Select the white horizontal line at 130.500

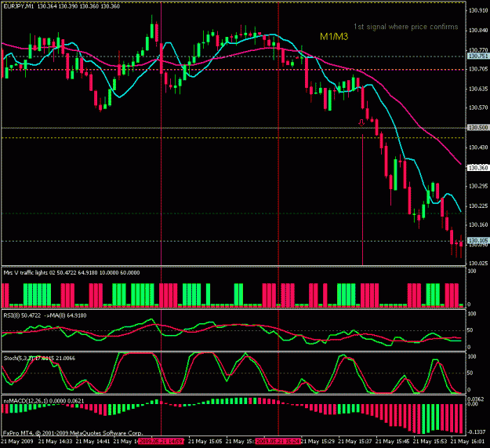(234, 128)
